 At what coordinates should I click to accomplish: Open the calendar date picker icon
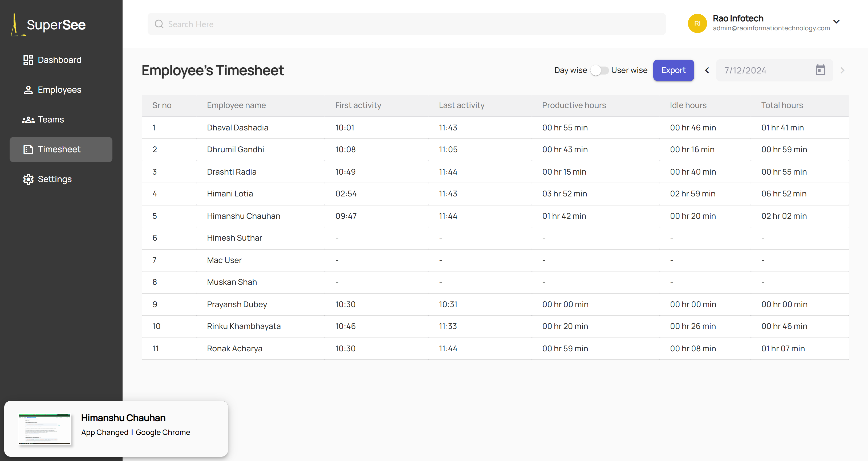pos(820,70)
